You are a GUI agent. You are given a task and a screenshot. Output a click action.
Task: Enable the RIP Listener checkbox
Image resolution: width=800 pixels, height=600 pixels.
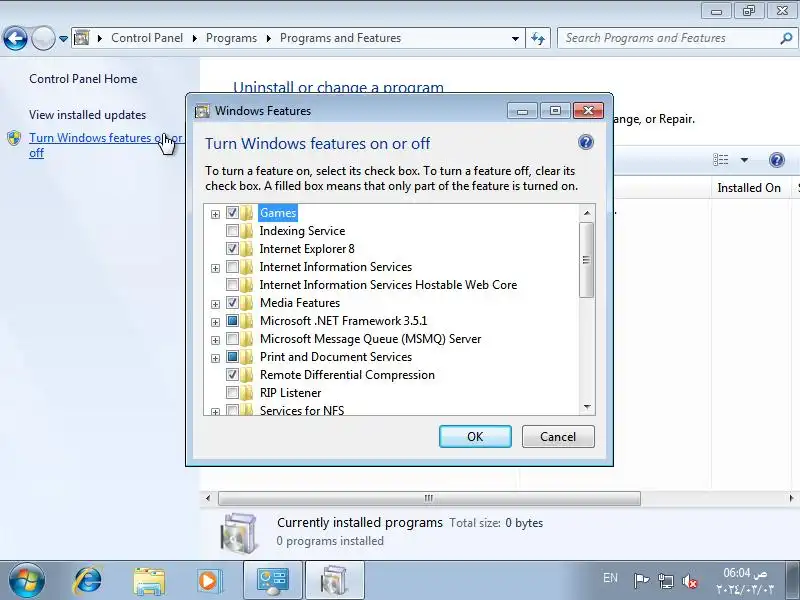tap(232, 392)
